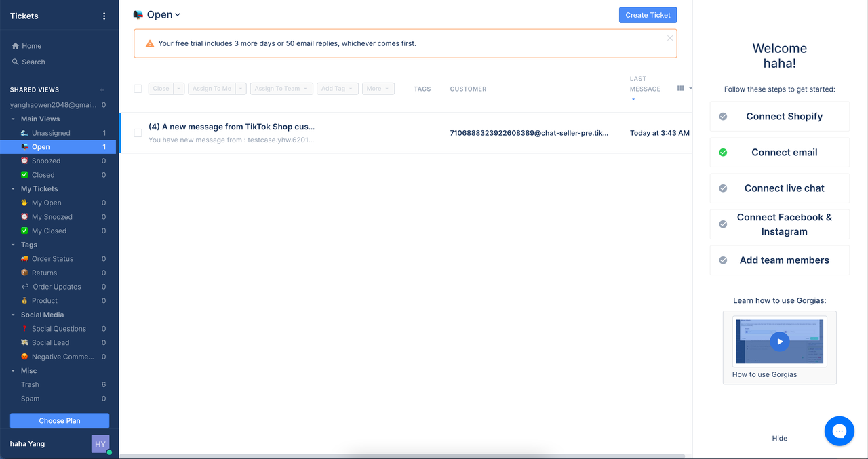Add a shared view with plus icon
Viewport: 868px width, 459px height.
(102, 89)
